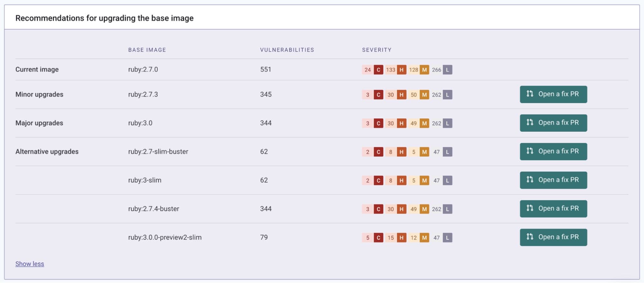
Task: Click the 15 high count for ruby:3.0.0-preview2-slim
Action: click(x=391, y=238)
